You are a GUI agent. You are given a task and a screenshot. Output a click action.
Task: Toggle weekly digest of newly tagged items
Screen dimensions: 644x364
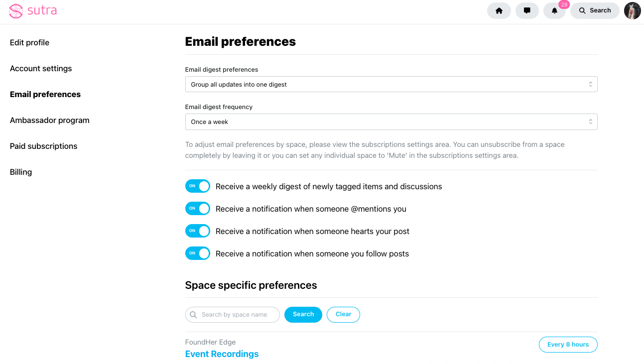click(198, 186)
